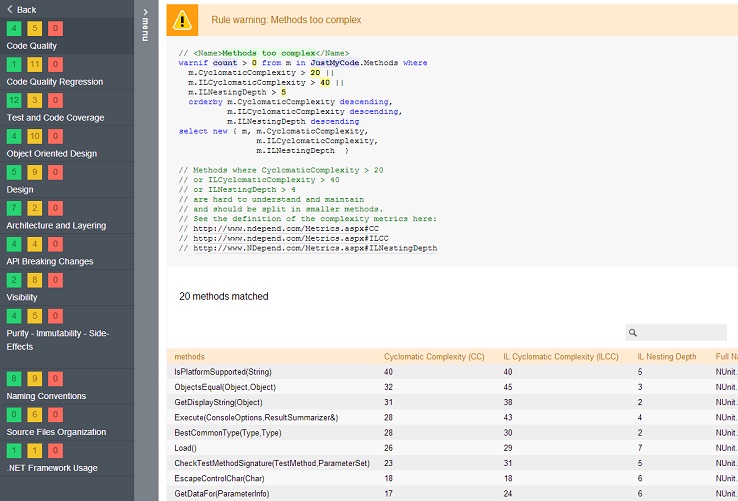Focus the methods search field

tap(676, 332)
